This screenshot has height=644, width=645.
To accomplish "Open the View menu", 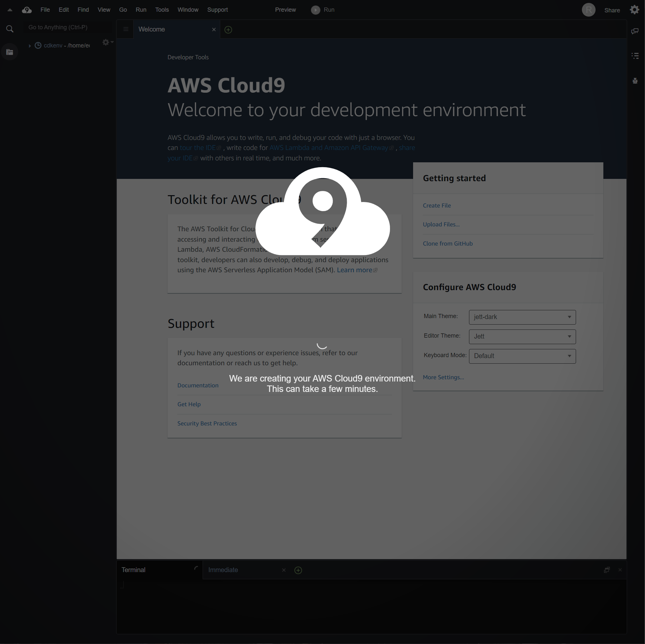I will pos(104,10).
